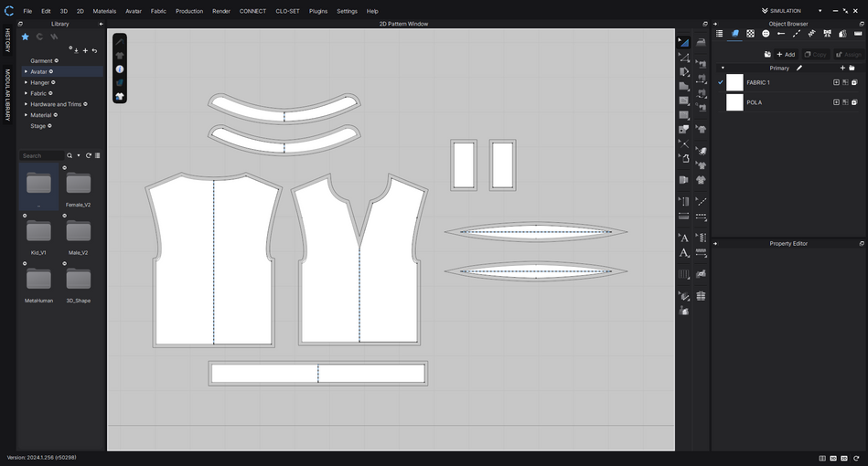Select the Steam iron tool

pyautogui.click(x=701, y=42)
